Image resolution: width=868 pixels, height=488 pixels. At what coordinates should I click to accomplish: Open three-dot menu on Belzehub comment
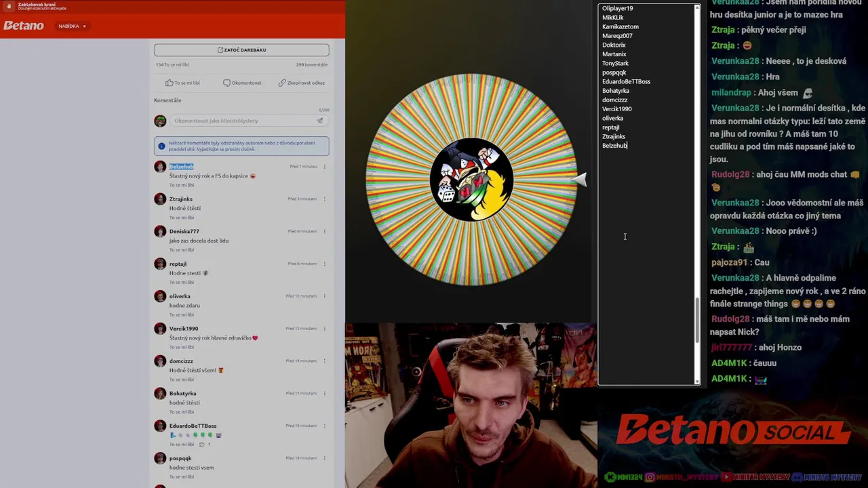pyautogui.click(x=324, y=167)
